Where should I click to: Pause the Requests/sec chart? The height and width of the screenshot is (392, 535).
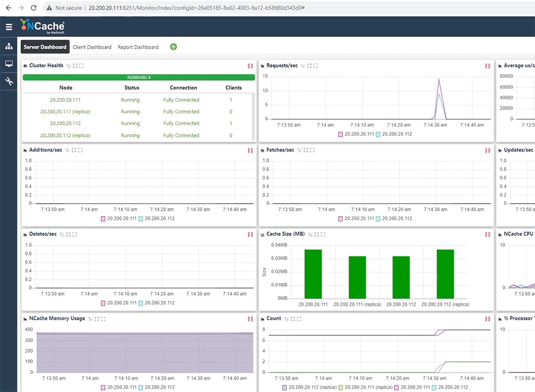tap(487, 66)
